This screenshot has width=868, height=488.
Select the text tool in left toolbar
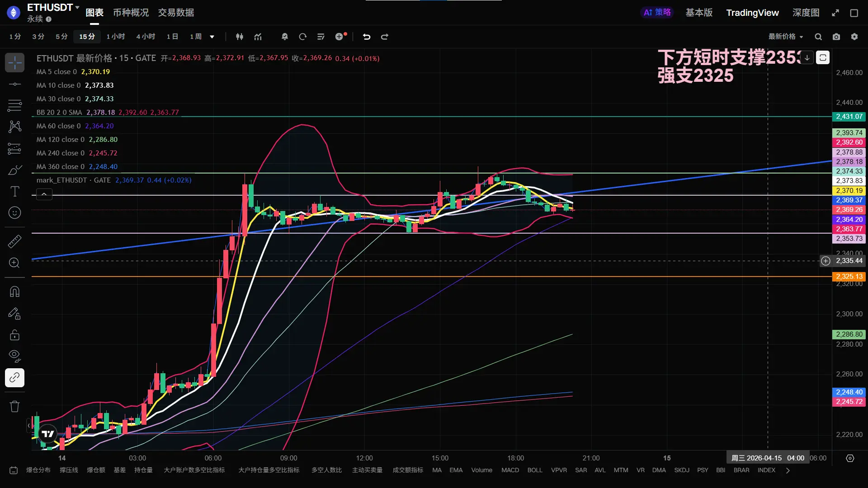click(14, 192)
